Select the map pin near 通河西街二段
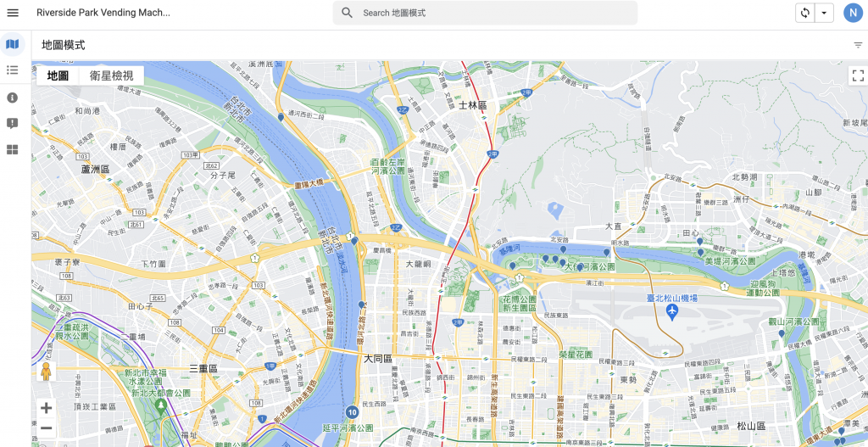The image size is (868, 447). tap(281, 117)
